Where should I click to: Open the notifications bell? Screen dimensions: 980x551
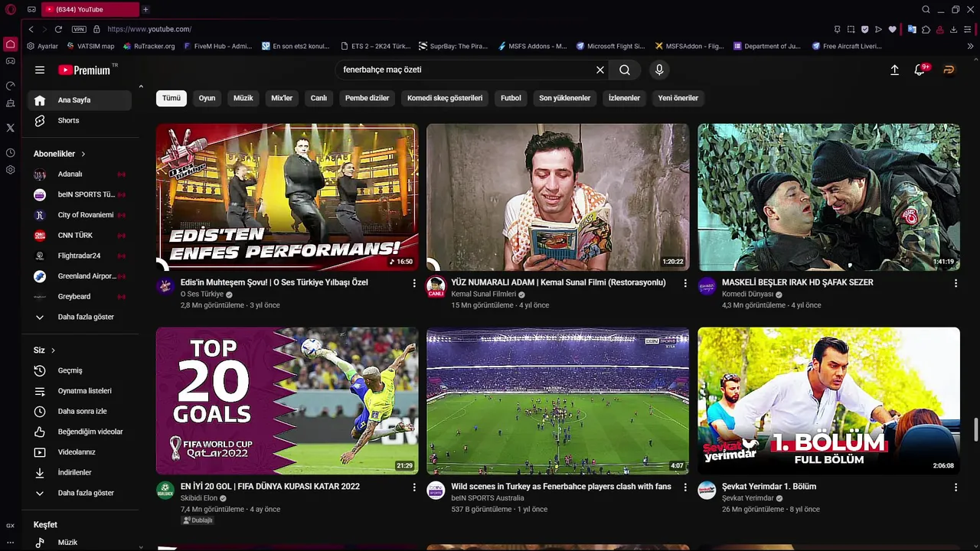pos(921,70)
